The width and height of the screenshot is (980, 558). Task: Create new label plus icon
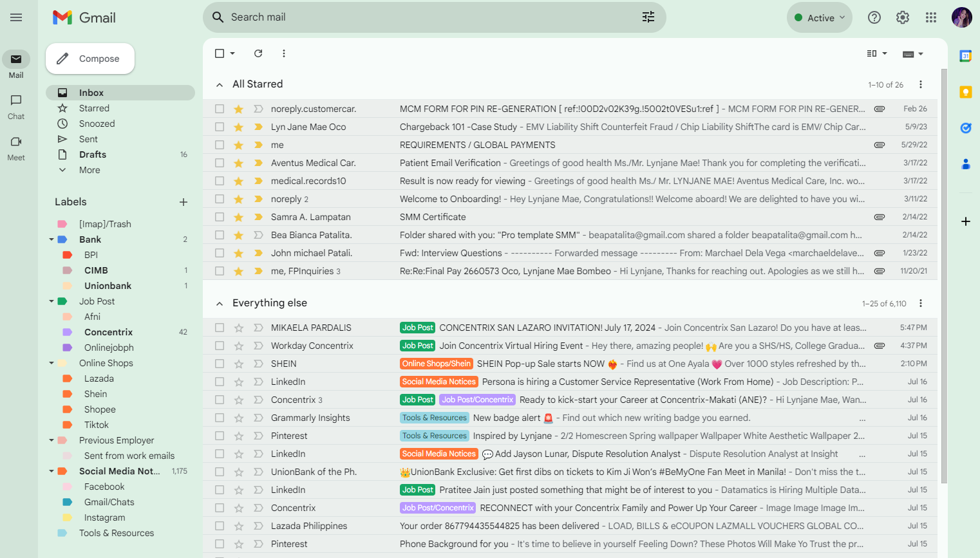point(184,202)
